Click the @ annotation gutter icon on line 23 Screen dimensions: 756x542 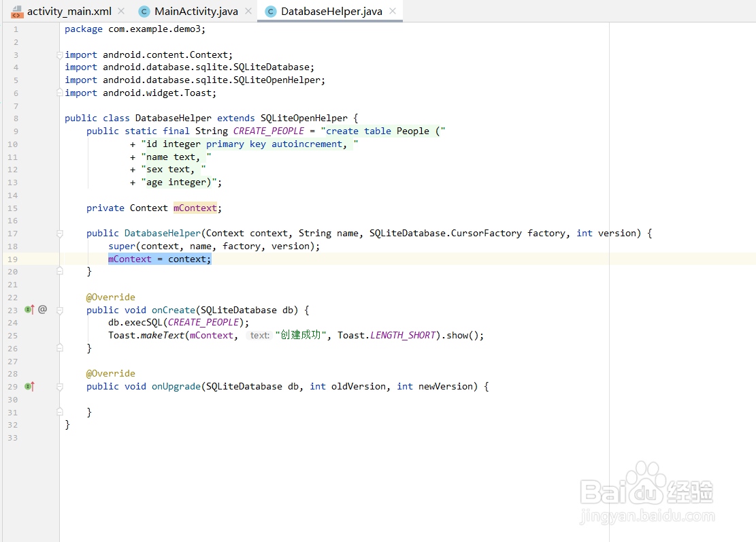(x=42, y=309)
